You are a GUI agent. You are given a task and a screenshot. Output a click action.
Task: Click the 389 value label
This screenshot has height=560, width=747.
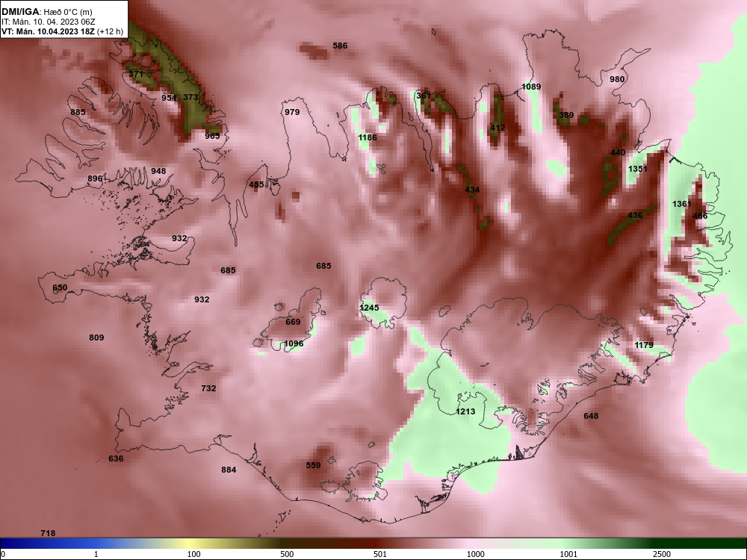[566, 115]
